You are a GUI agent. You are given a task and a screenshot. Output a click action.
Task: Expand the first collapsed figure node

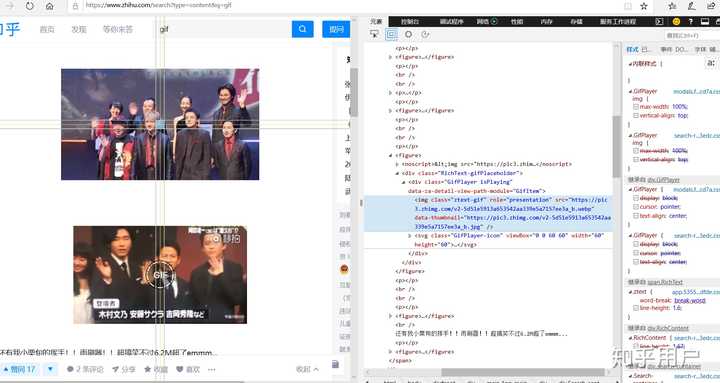391,57
